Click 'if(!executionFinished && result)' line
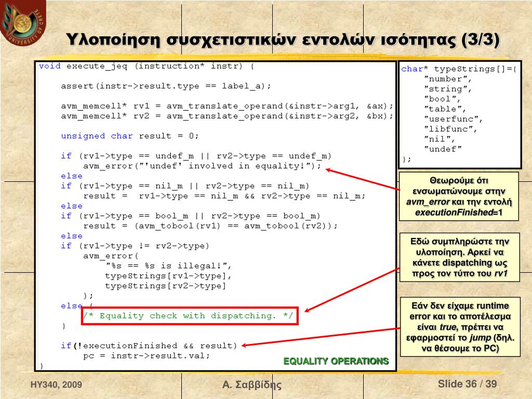 (x=149, y=345)
